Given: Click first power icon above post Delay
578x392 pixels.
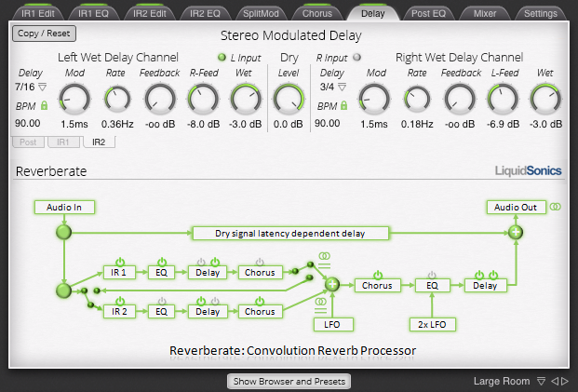Looking at the screenshot, I should (478, 275).
